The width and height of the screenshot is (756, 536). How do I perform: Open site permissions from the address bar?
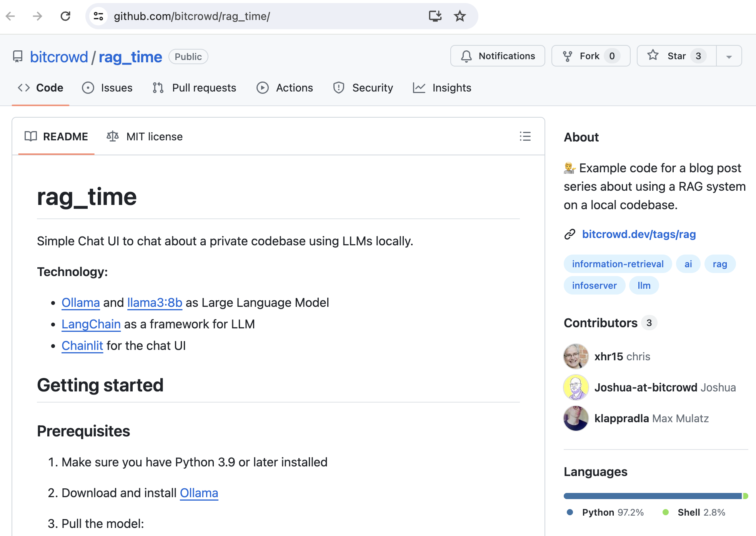98,16
